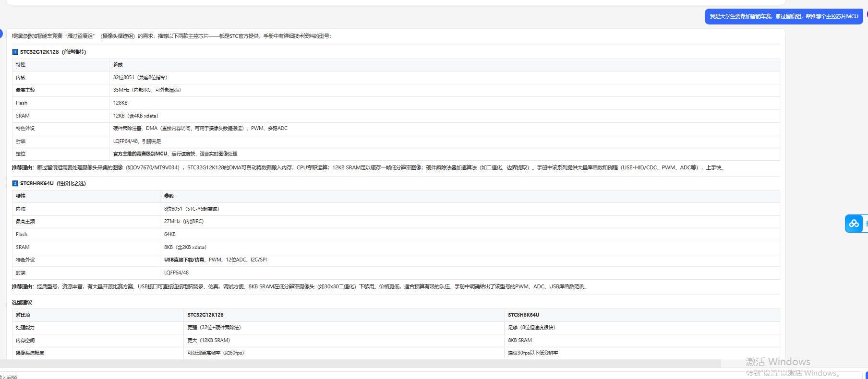The height and width of the screenshot is (379, 868).
Task: Click the 内核 label in the STC8H8K64U table
Action: click(21, 209)
